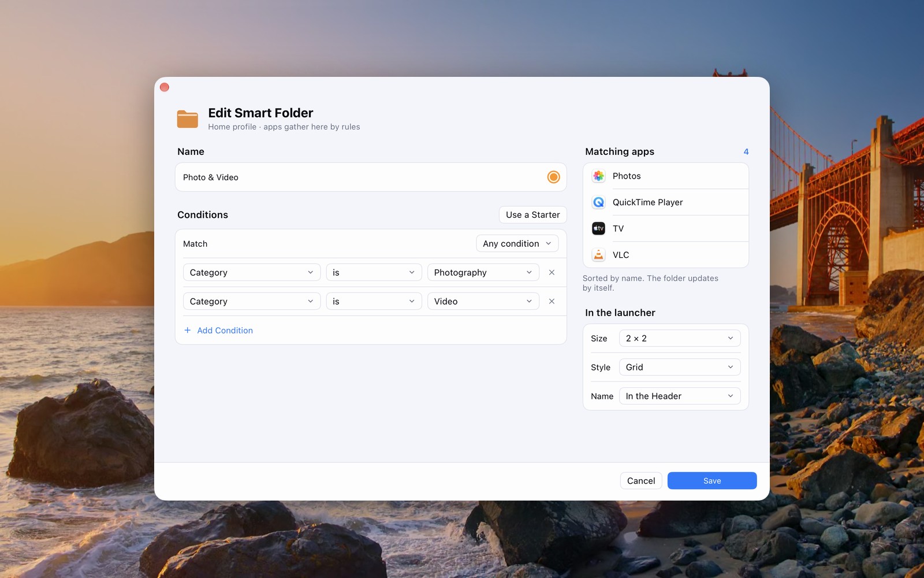Save the smart folder
Image resolution: width=924 pixels, height=578 pixels.
click(712, 480)
